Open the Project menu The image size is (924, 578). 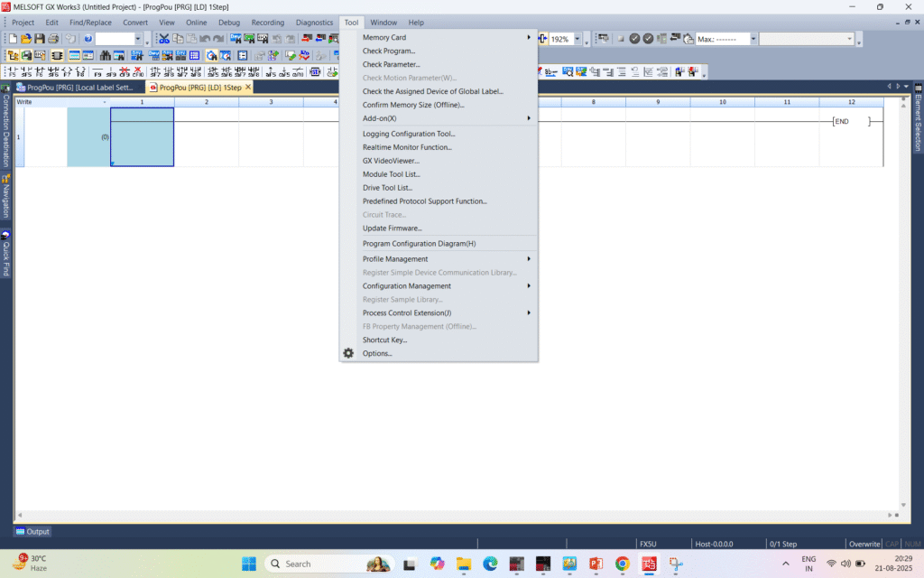pyautogui.click(x=23, y=23)
